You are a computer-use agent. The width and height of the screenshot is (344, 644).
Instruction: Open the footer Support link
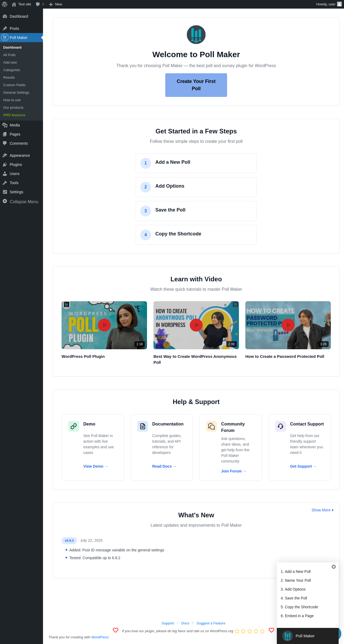[168, 623]
